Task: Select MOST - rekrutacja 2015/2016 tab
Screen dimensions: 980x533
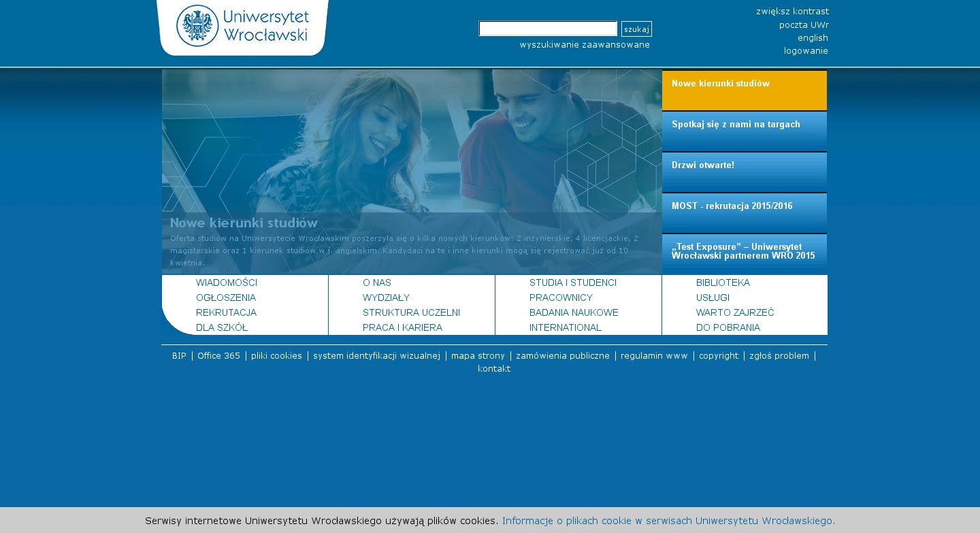Action: click(x=744, y=213)
